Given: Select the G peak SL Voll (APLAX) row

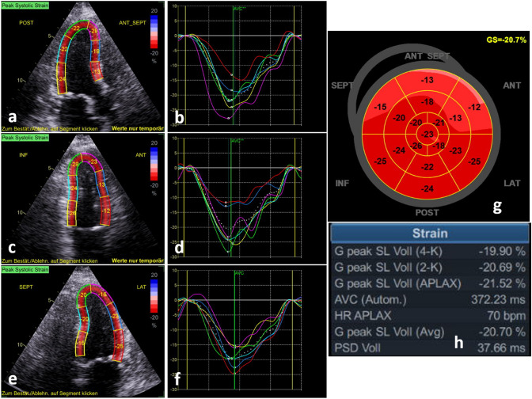Looking at the screenshot, I should pyautogui.click(x=428, y=285).
